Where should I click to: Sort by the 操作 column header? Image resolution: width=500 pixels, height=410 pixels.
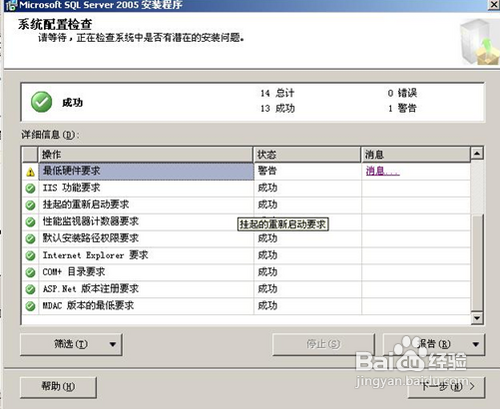[146, 155]
